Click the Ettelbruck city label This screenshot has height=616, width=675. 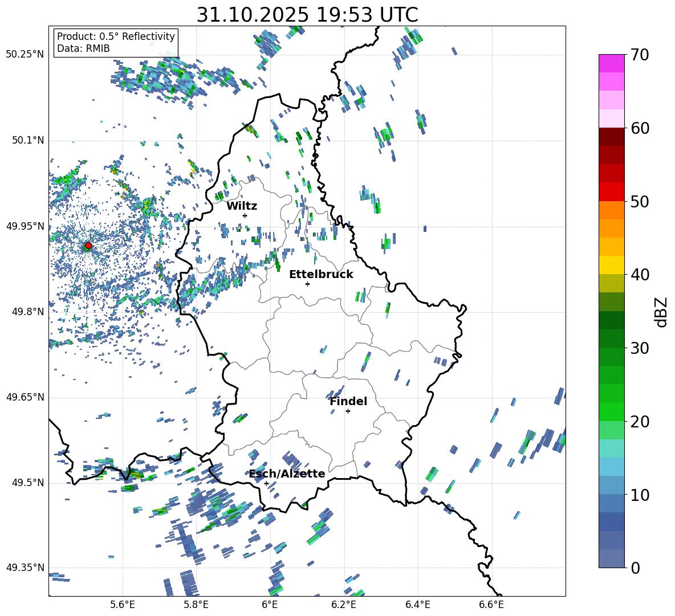[x=321, y=275]
